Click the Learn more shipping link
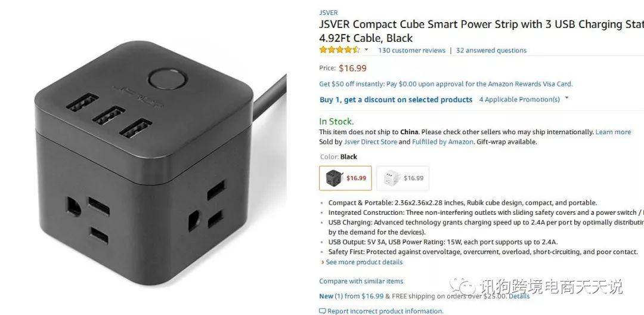 613,132
